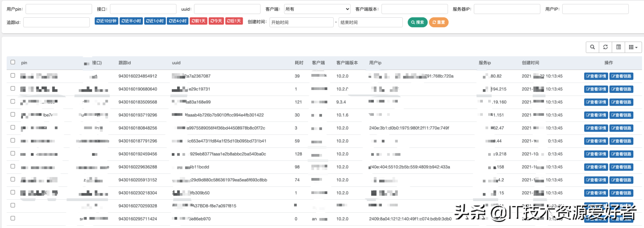
Task: Click 查看链路 for row 9430160192459456
Action: point(621,154)
